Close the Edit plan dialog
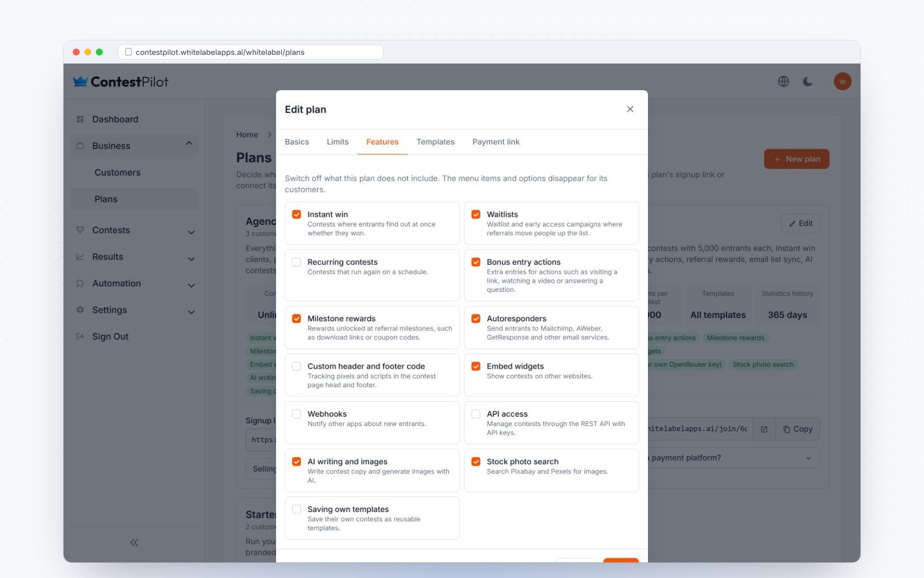The image size is (924, 578). pyautogui.click(x=630, y=109)
